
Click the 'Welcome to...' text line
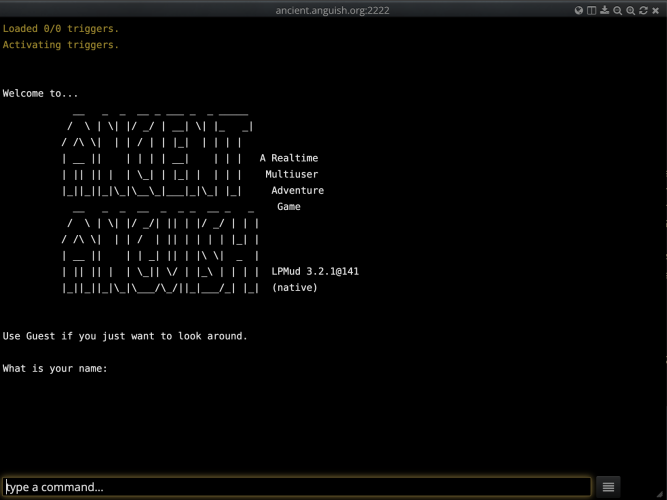[x=40, y=94]
